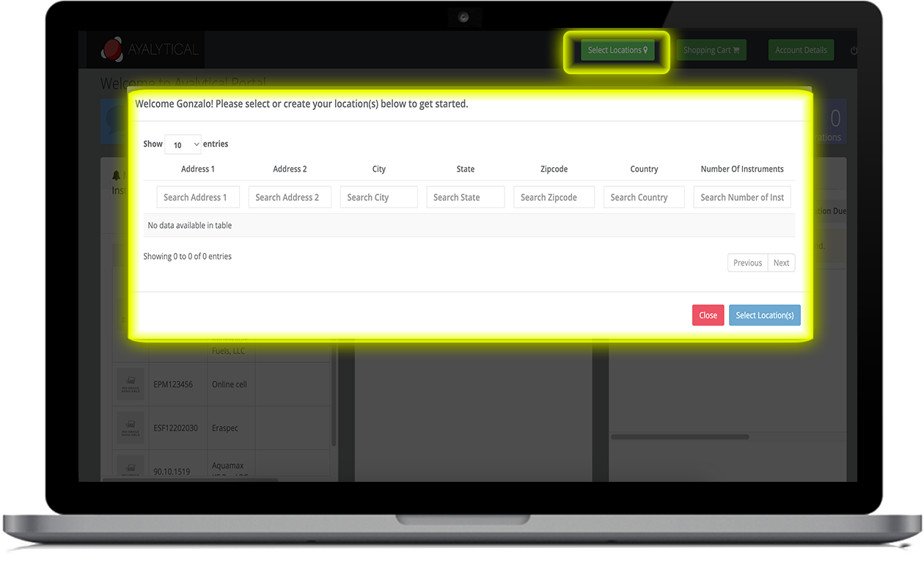
Task: Click the power logout icon in header
Action: point(854,51)
